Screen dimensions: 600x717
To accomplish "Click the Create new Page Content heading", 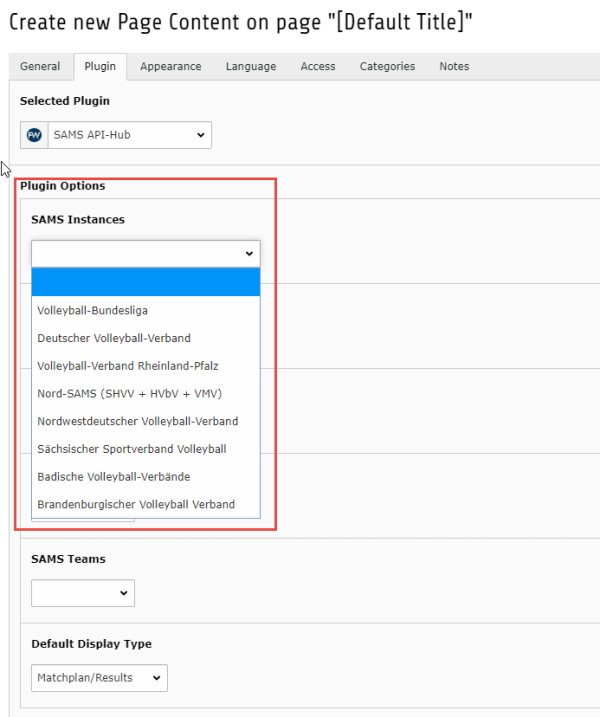I will click(x=240, y=22).
